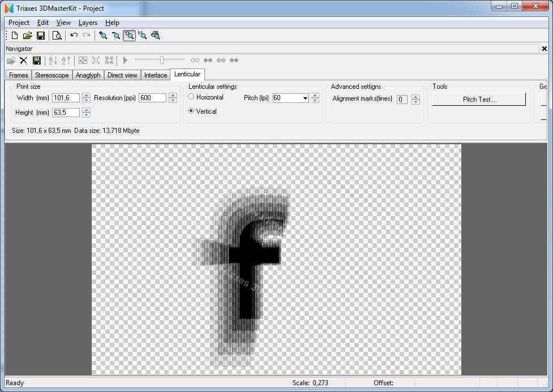Select the first two solid dots stereo mode icon

208,61
